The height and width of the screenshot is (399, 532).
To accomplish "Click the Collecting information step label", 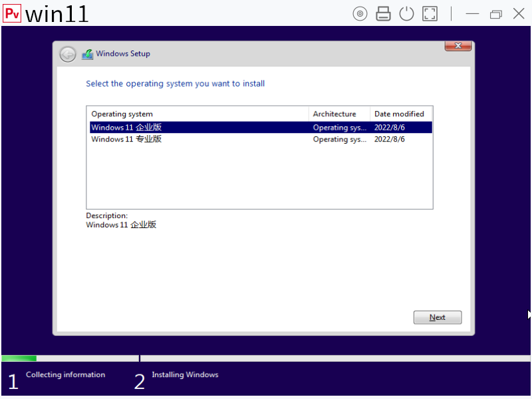I will tap(65, 374).
